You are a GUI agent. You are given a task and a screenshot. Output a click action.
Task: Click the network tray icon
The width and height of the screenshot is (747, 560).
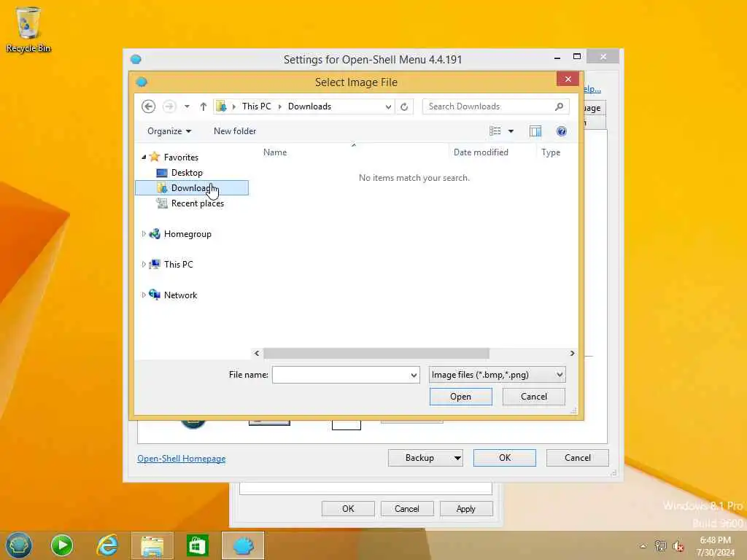pos(660,546)
